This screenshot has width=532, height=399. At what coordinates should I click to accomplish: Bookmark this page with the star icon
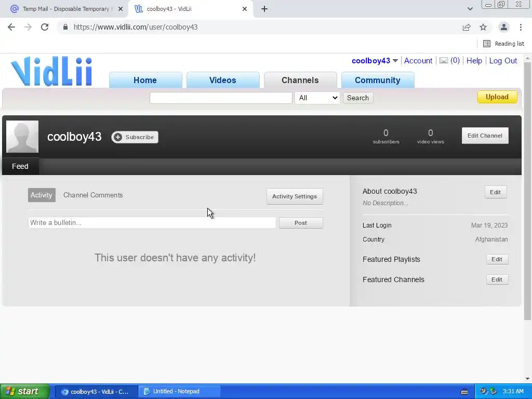[483, 27]
